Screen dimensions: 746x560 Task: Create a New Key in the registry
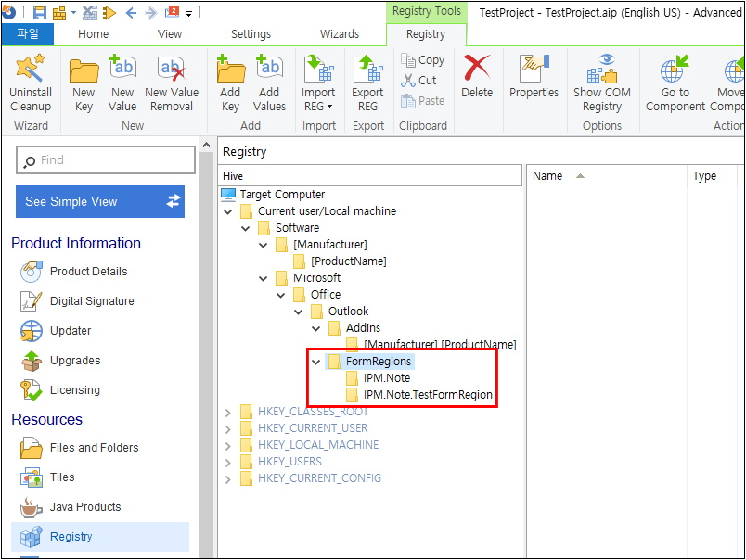(x=84, y=83)
